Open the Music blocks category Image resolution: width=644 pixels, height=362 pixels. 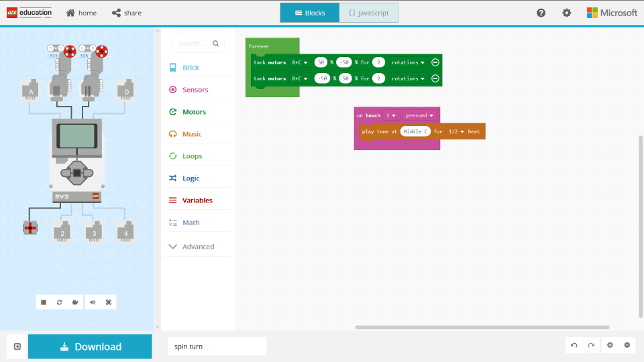198,134
